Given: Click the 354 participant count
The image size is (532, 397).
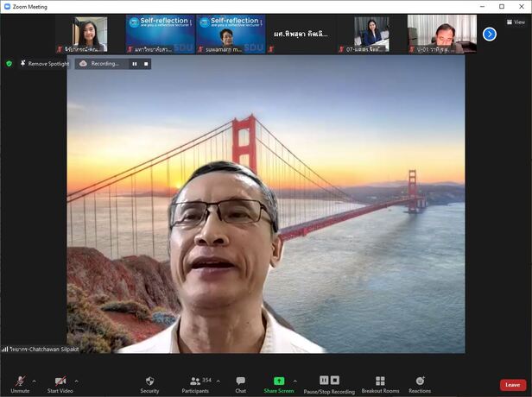Looking at the screenshot, I should (206, 380).
